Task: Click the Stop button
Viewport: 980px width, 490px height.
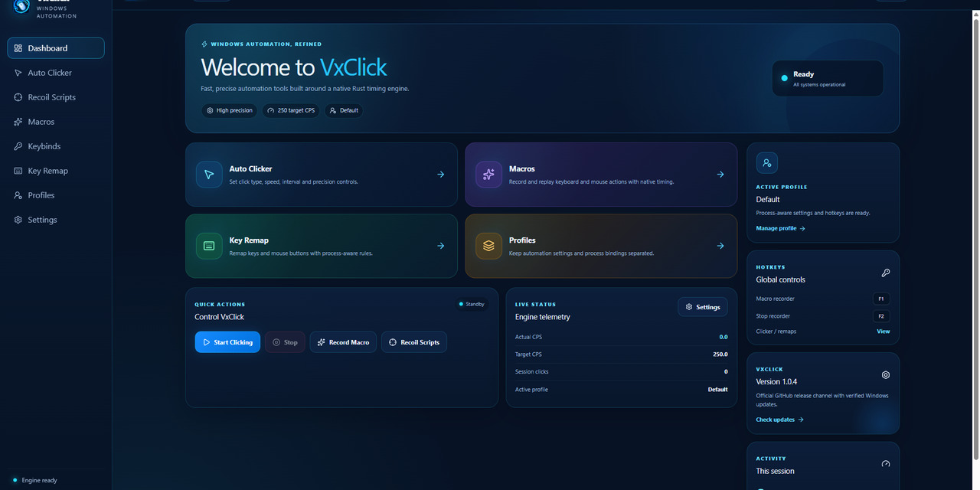Action: 285,342
